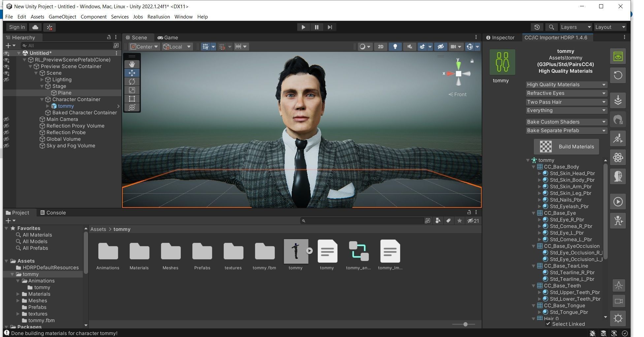
Task: Click the project search input field
Action: click(362, 221)
